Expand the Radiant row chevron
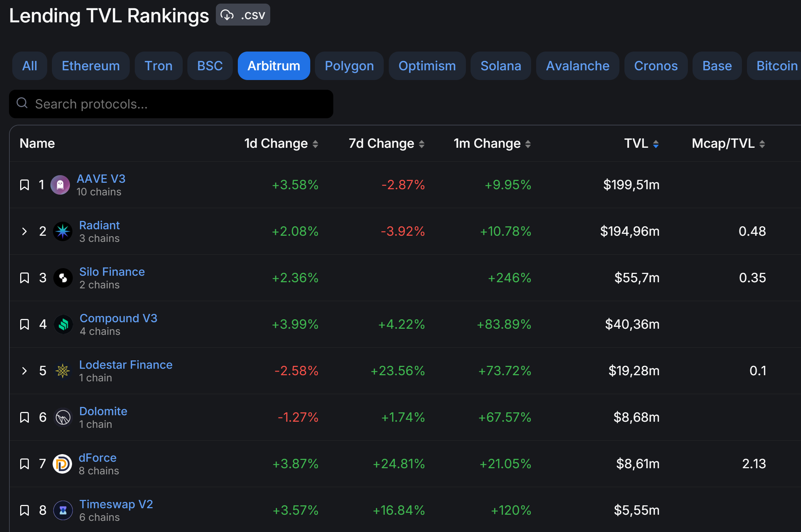 point(25,231)
